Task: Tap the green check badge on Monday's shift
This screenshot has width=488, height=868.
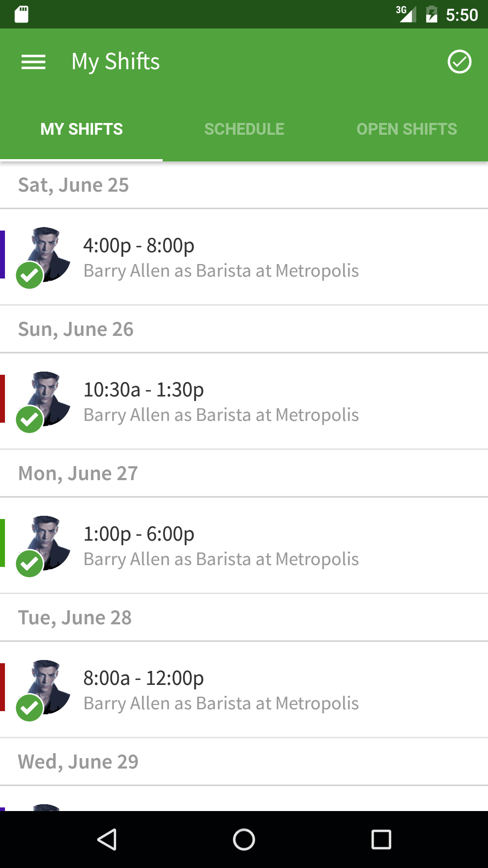Action: (x=29, y=564)
